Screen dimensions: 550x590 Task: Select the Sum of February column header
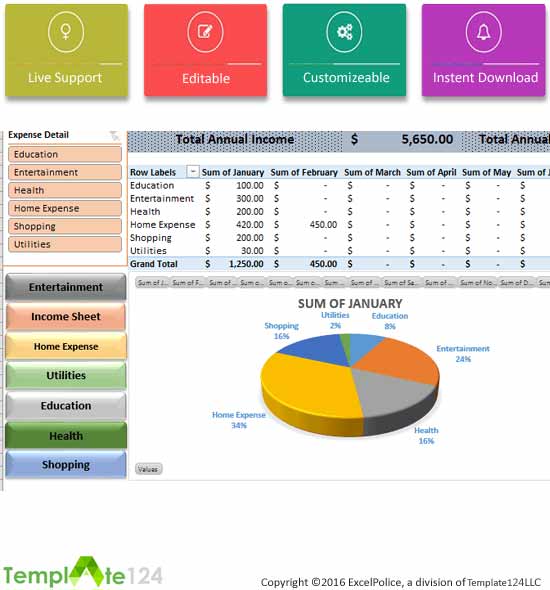click(304, 172)
